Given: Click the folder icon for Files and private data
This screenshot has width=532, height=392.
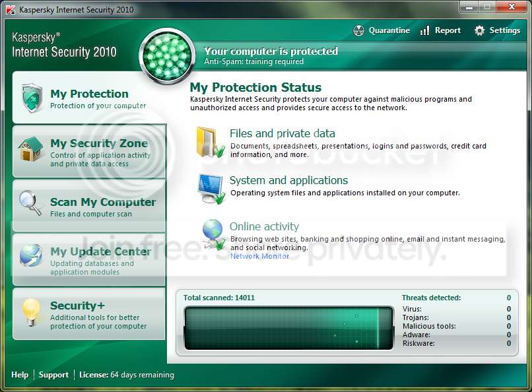Looking at the screenshot, I should point(211,143).
